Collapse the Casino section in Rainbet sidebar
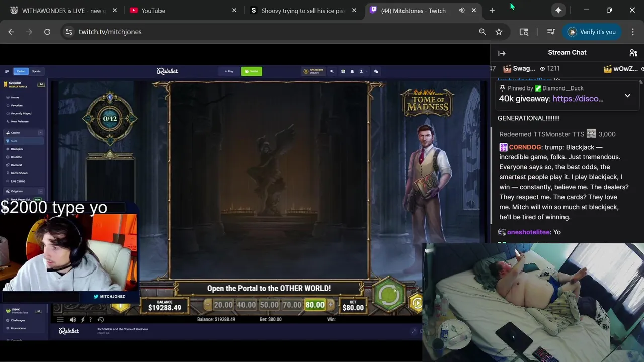The width and height of the screenshot is (644, 362). coord(41,133)
